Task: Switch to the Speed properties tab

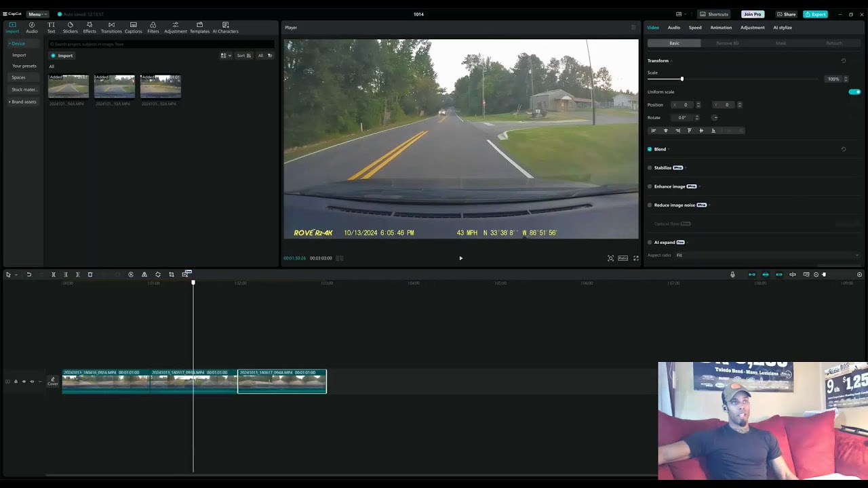Action: click(x=695, y=27)
